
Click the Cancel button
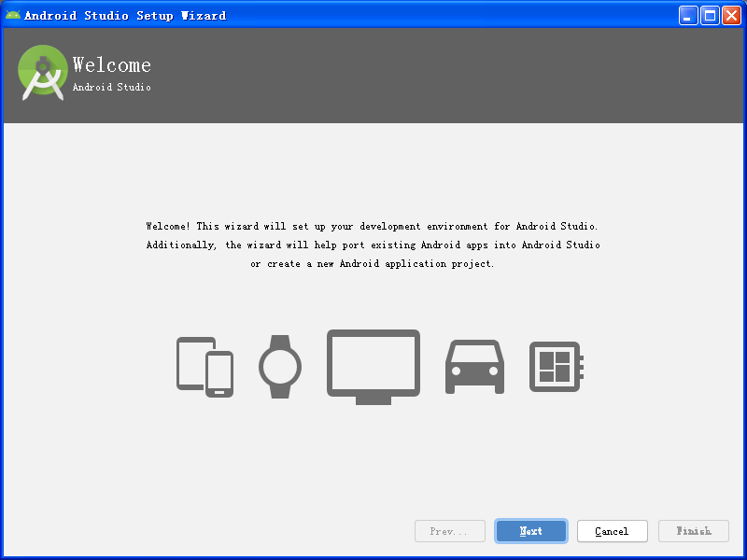(x=613, y=531)
